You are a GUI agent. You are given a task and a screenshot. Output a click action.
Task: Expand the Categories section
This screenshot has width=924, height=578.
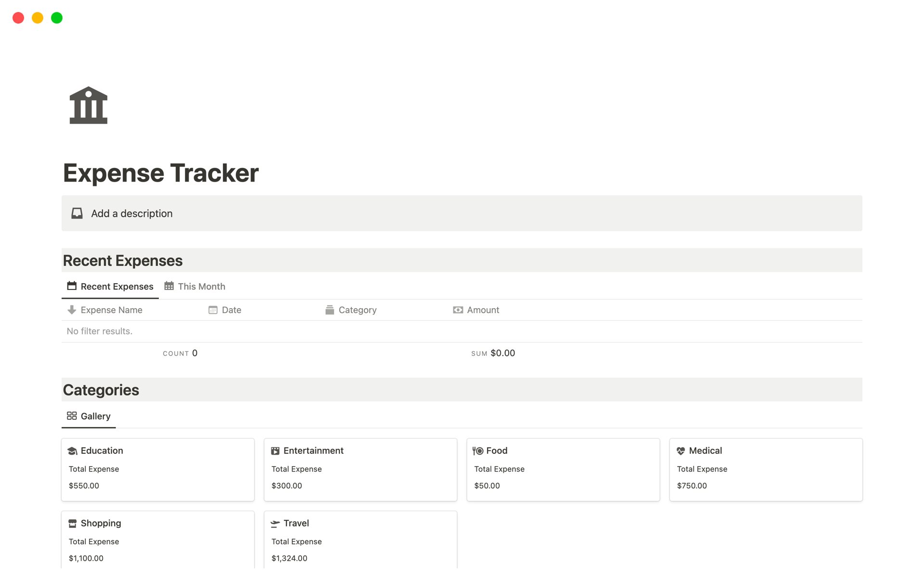(101, 390)
